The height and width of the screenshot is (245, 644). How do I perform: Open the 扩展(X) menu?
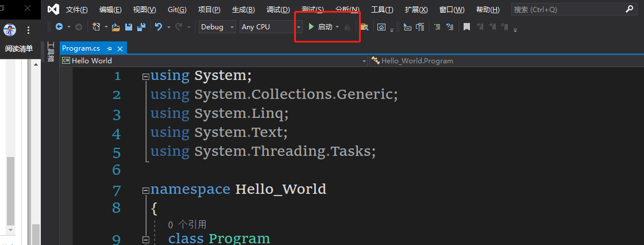pos(416,9)
